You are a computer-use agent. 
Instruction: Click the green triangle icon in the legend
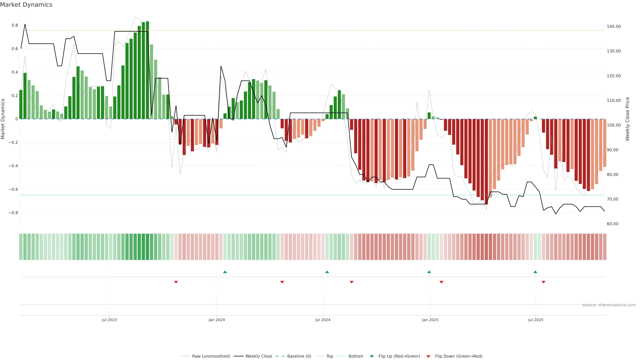pos(372,356)
